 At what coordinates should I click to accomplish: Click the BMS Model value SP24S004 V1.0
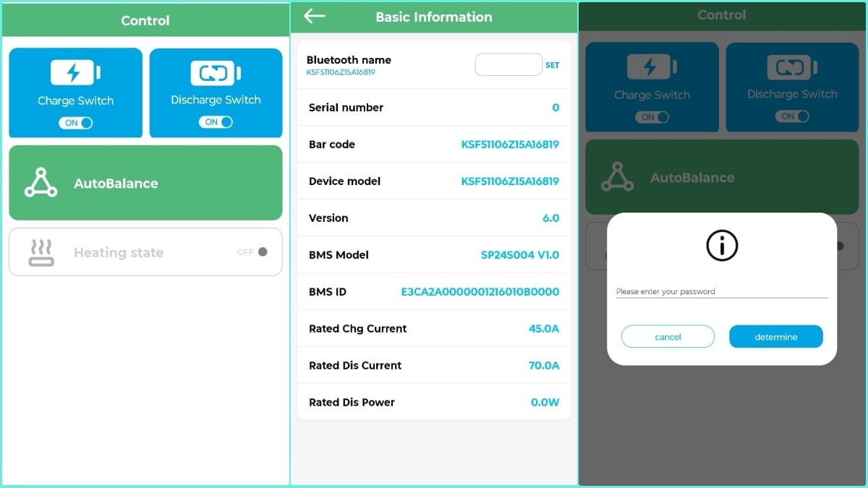point(520,255)
